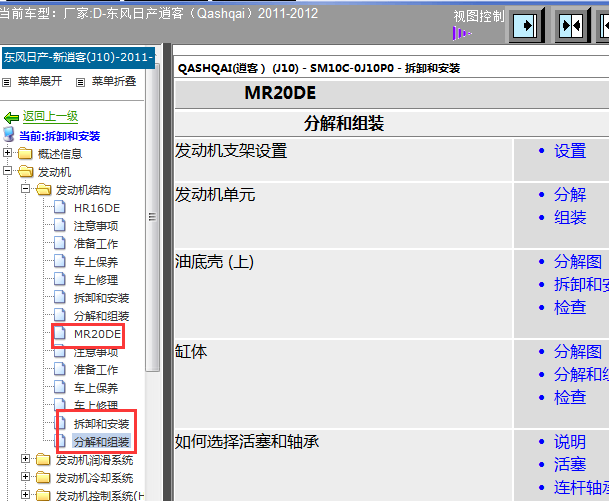This screenshot has width=609, height=501.
Task: Expand the 发动机润滑系统 node
Action: coord(25,459)
